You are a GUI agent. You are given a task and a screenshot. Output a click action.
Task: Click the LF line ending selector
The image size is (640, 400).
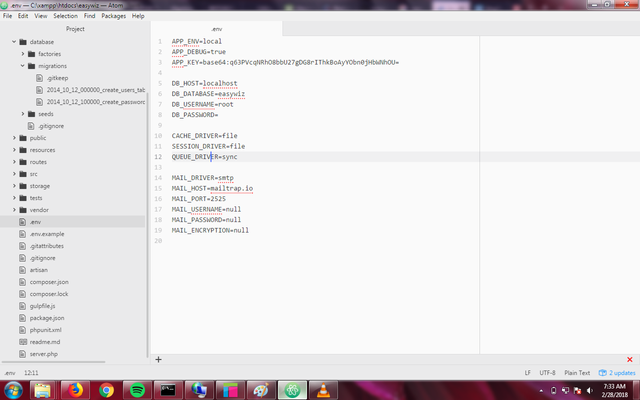(x=527, y=373)
